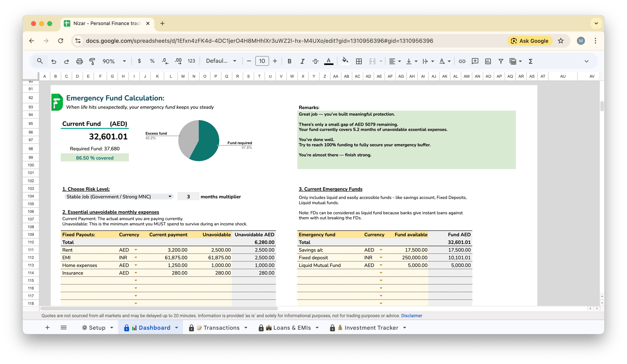Click the functions sigma icon
The height and width of the screenshot is (364, 627).
[531, 61]
